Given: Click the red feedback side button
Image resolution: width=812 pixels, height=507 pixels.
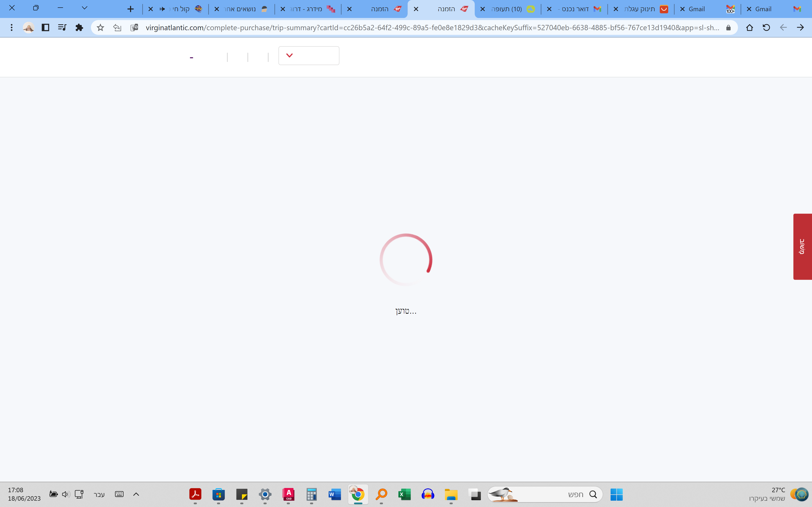Looking at the screenshot, I should pyautogui.click(x=802, y=247).
